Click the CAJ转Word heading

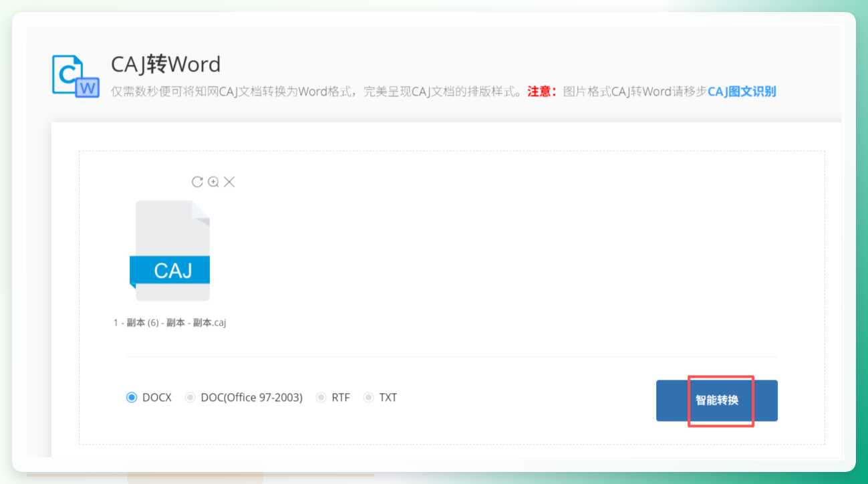click(x=166, y=64)
